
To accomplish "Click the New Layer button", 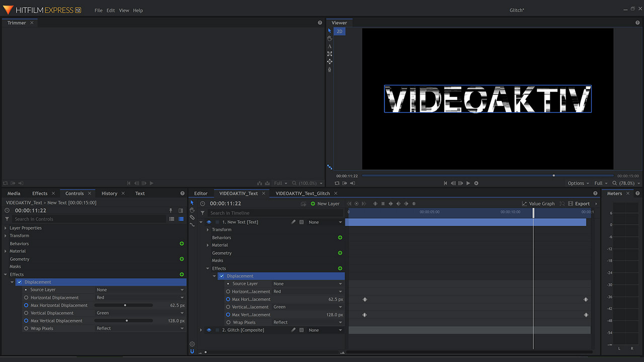I will (325, 204).
